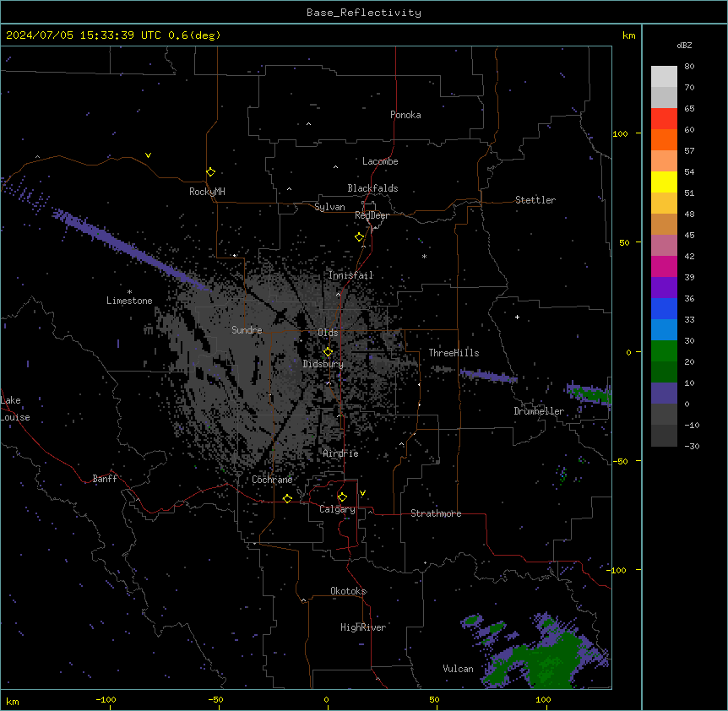Click the -30 value at the legend bottom
This screenshot has width=728, height=711.
[692, 446]
